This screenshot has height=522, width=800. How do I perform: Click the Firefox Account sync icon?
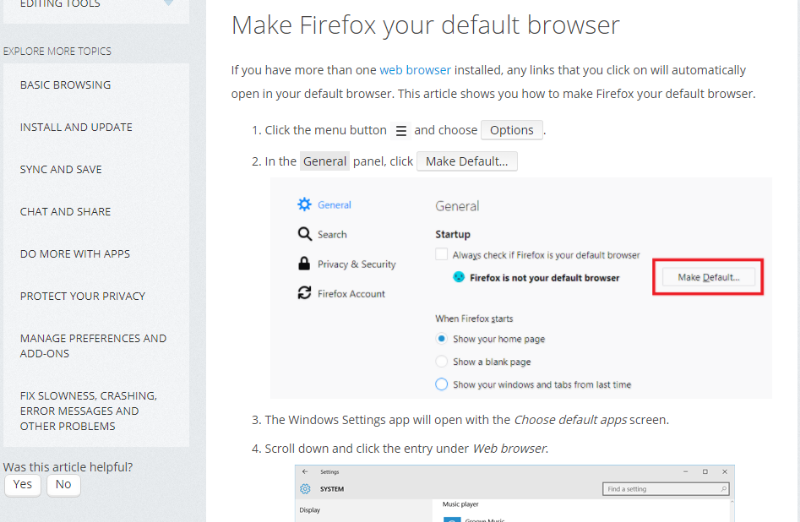tap(305, 293)
